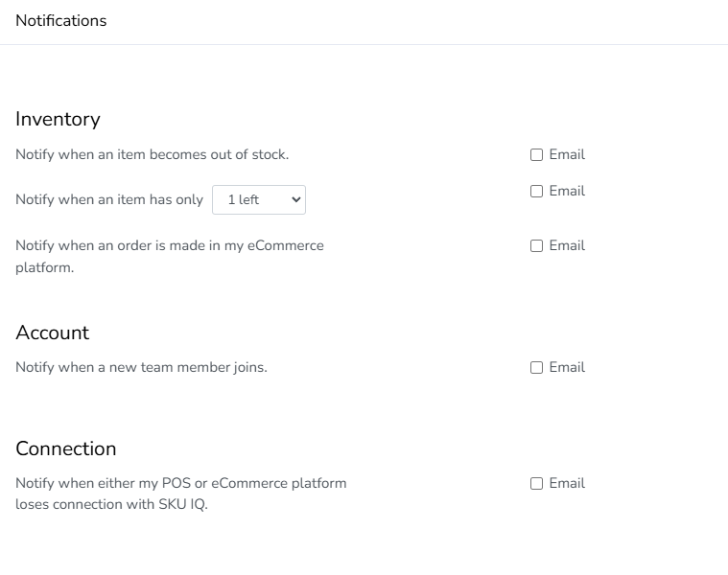
Task: Click the Inventory section heading
Action: [58, 119]
